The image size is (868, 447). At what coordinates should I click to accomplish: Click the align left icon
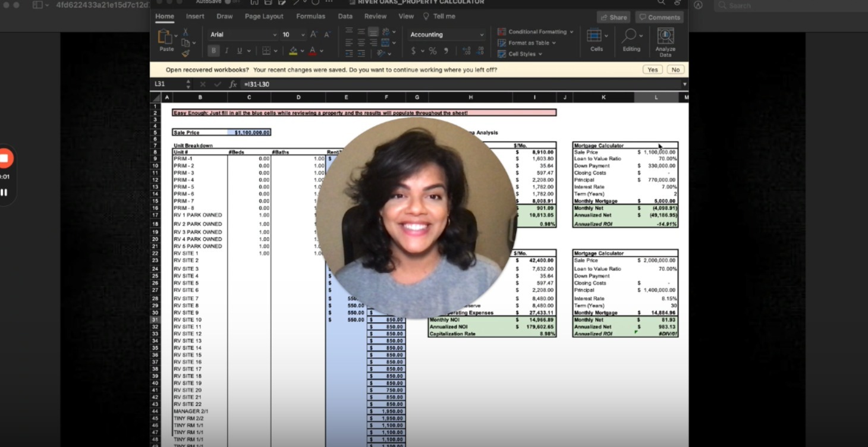click(x=349, y=43)
